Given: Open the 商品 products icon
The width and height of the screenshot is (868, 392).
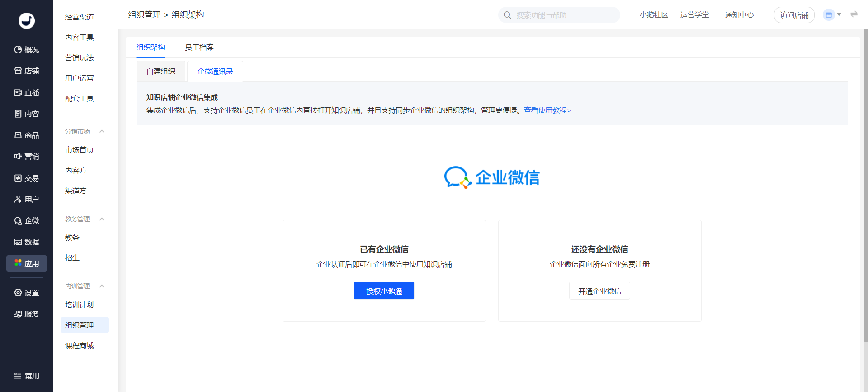Looking at the screenshot, I should (18, 135).
